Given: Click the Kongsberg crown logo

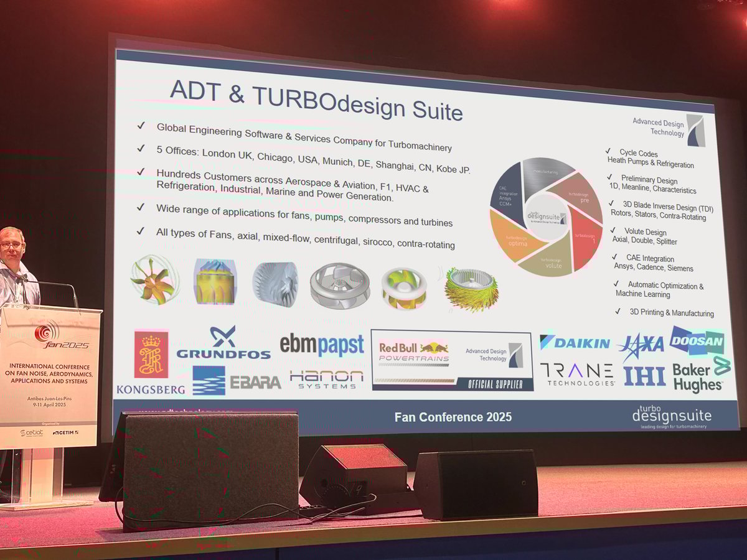Looking at the screenshot, I should (151, 354).
